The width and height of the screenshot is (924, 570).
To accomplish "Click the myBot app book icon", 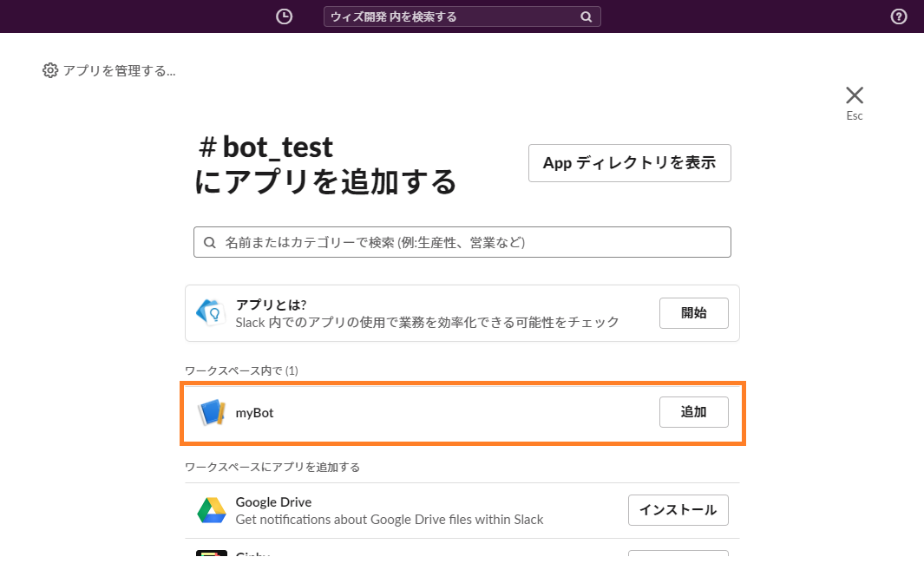I will pos(211,413).
